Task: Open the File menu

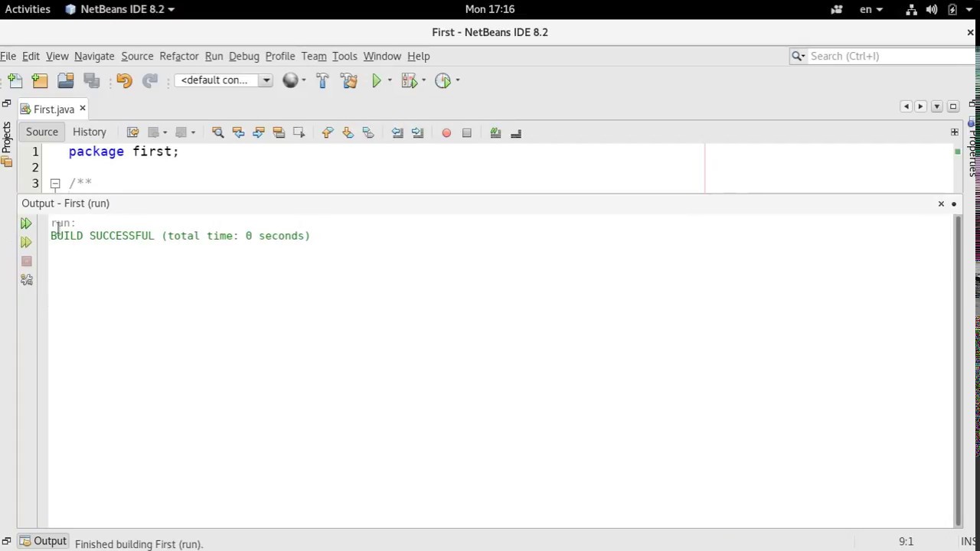Action: 8,56
